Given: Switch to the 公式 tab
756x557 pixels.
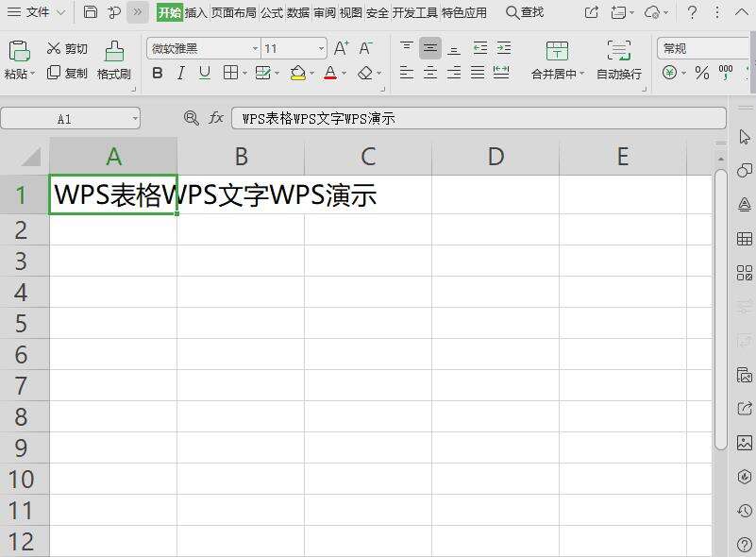Looking at the screenshot, I should (272, 12).
